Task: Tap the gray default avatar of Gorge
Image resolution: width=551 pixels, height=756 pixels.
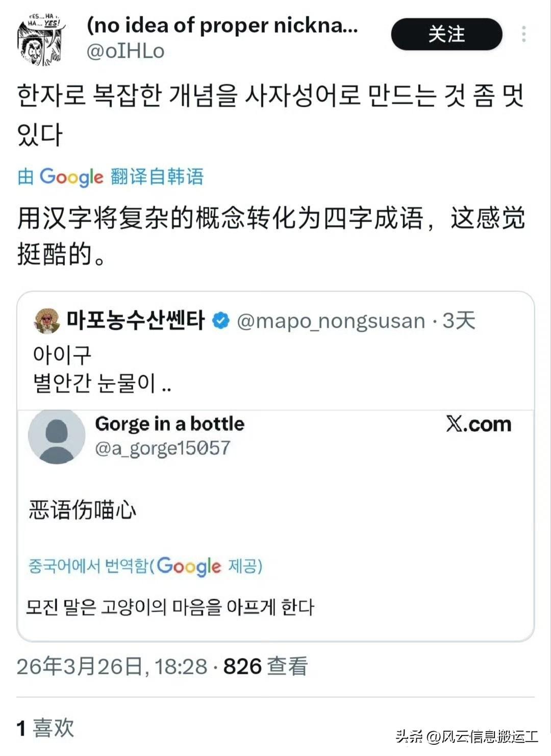Action: tap(57, 436)
